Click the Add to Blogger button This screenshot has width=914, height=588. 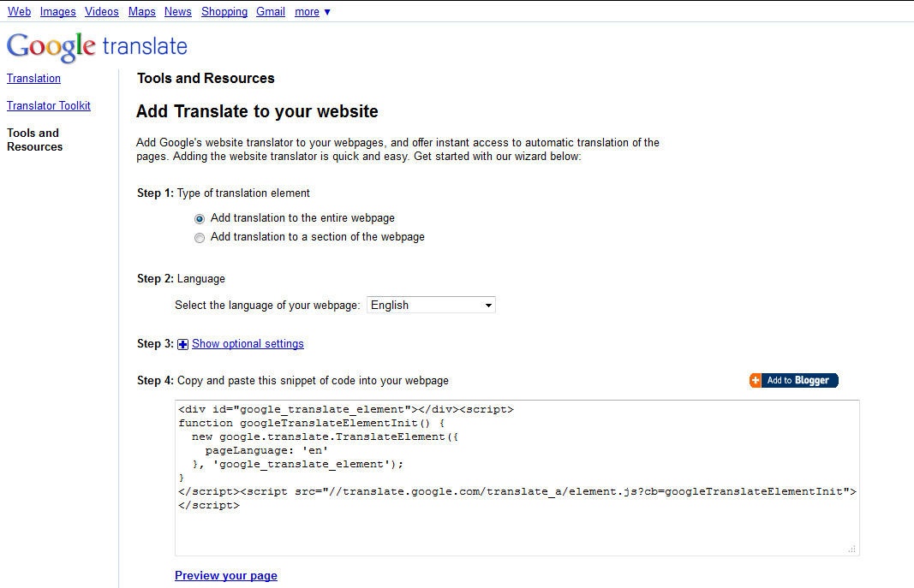(x=793, y=380)
